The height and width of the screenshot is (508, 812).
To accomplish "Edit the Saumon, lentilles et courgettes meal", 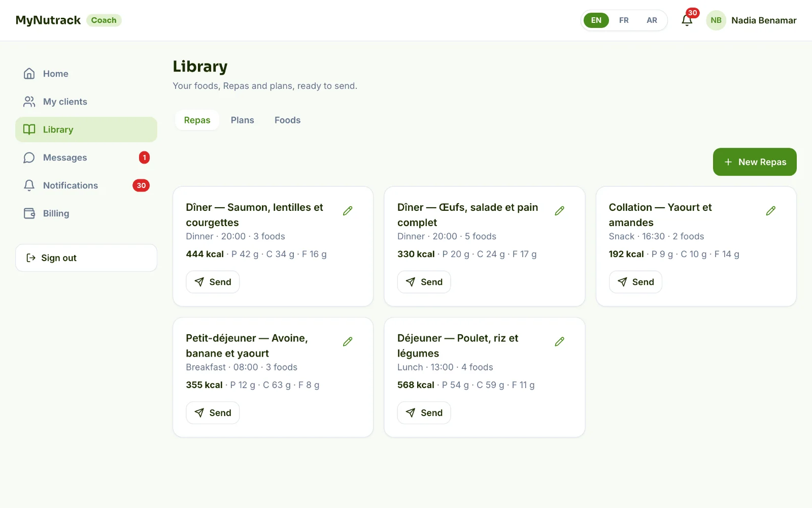I will pyautogui.click(x=348, y=211).
